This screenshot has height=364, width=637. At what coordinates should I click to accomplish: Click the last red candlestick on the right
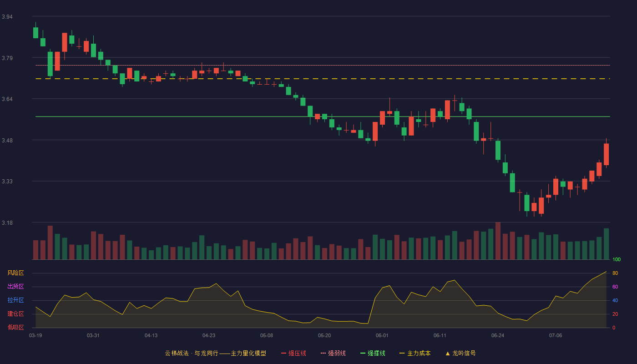pos(606,154)
